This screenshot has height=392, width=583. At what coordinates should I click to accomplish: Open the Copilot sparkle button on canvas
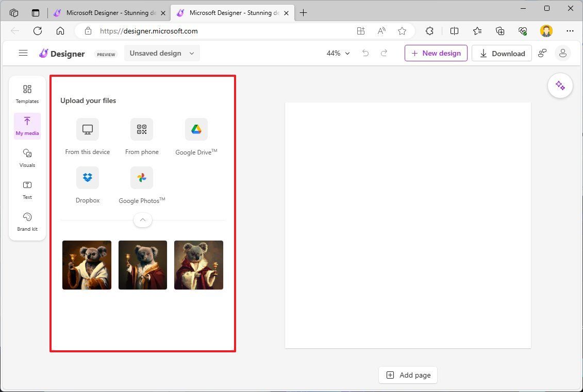coord(560,86)
